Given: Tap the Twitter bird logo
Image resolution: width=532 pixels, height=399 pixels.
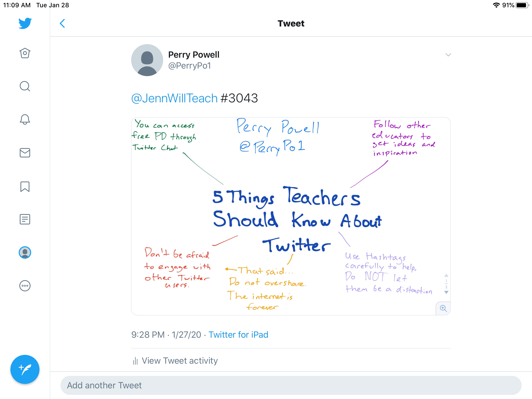Looking at the screenshot, I should tap(25, 23).
